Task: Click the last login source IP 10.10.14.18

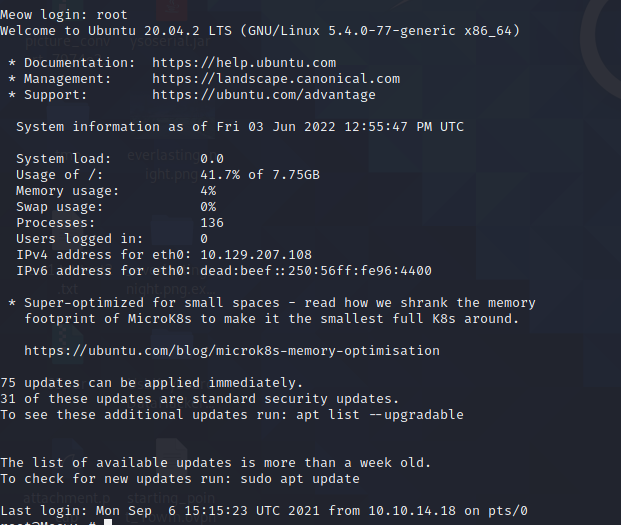Action: coord(412,511)
